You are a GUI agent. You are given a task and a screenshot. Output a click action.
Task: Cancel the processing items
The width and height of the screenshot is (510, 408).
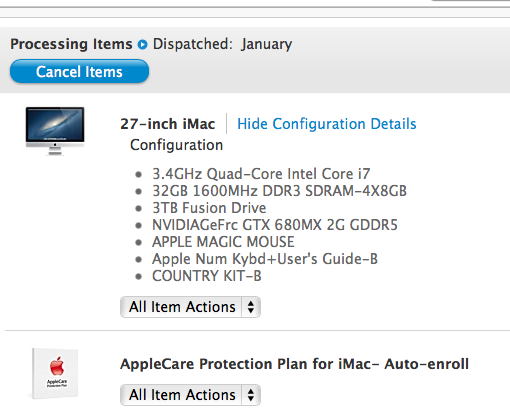(79, 71)
